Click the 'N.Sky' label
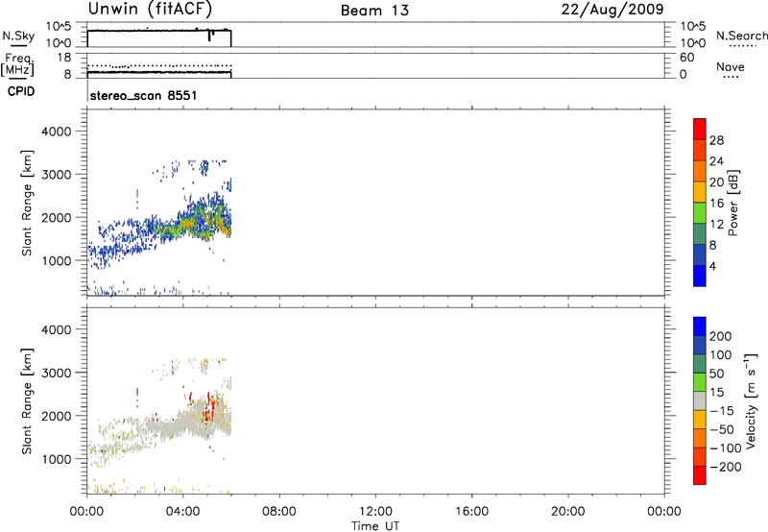768x532 pixels. pos(18,36)
